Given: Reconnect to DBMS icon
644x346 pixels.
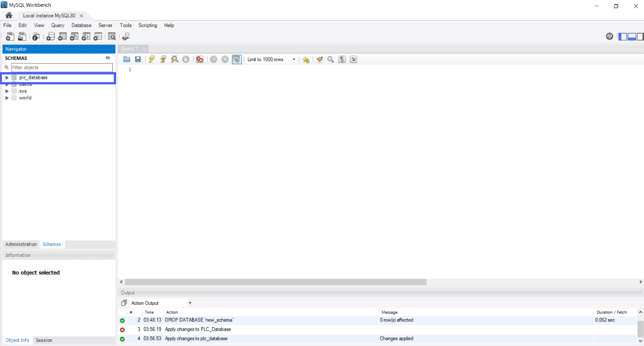Looking at the screenshot, I should click(126, 37).
